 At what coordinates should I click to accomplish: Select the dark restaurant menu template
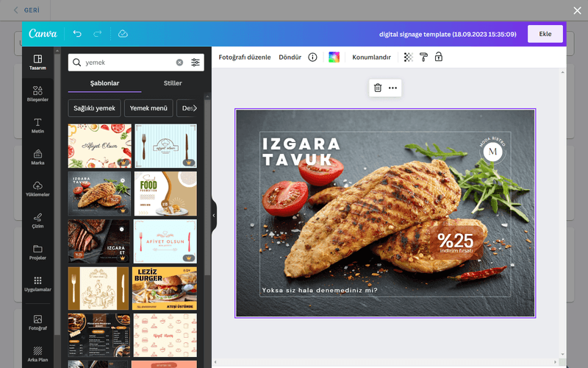[x=99, y=336]
